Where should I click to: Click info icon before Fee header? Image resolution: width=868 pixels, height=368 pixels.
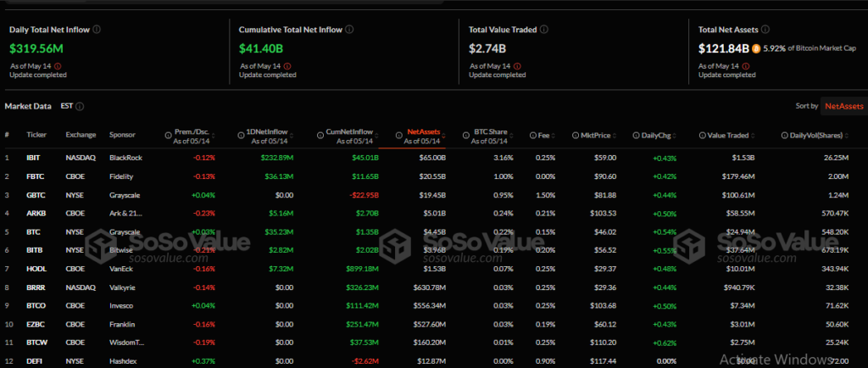[x=532, y=136]
